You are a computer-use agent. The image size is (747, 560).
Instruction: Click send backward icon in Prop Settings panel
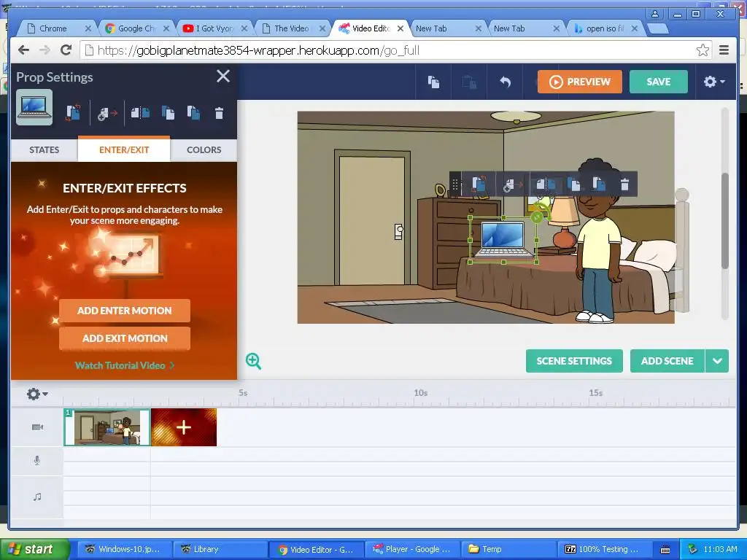pos(193,113)
